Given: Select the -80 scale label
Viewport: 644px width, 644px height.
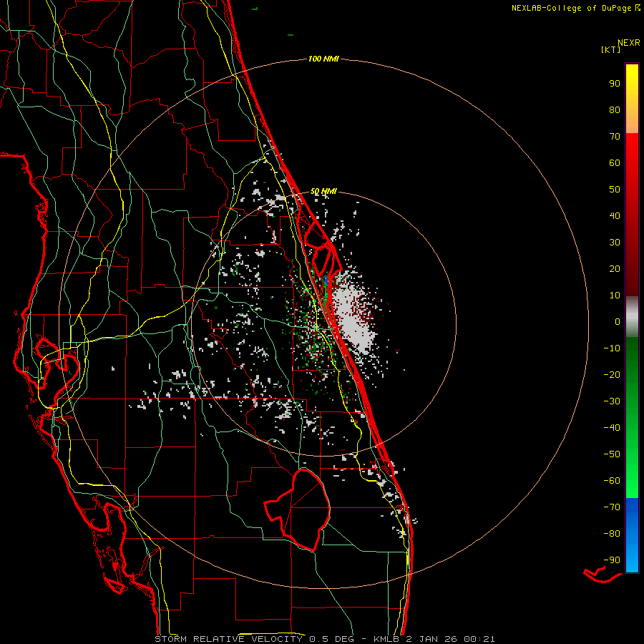Looking at the screenshot, I should (612, 534).
